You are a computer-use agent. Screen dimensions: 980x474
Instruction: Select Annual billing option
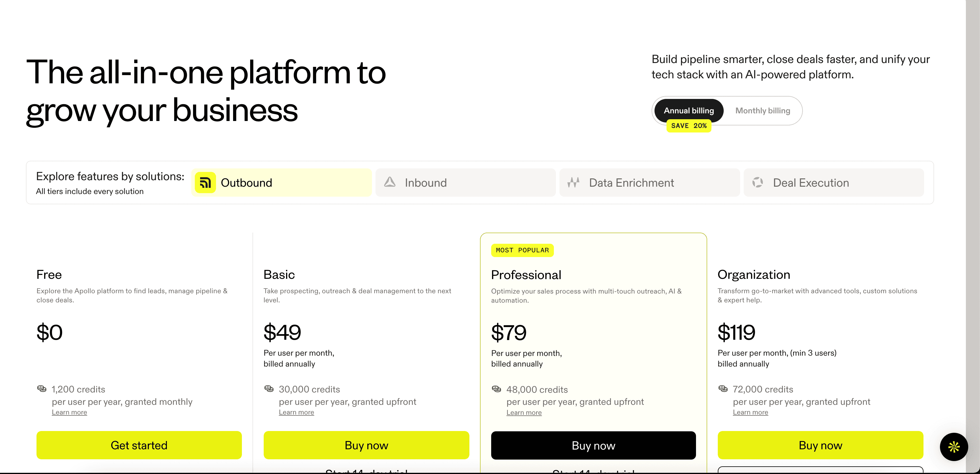tap(689, 111)
